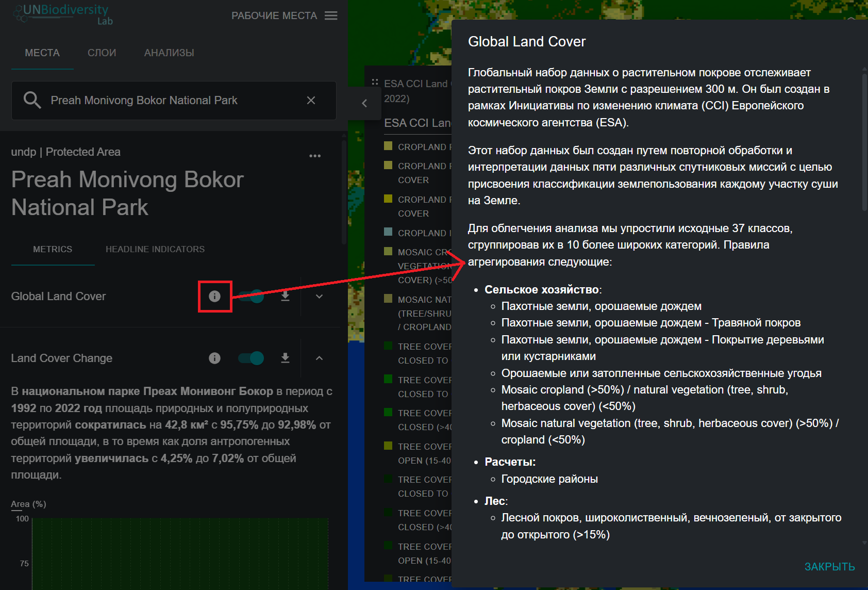Close the dialog with ЗАКРЫТЬ button

[x=829, y=567]
